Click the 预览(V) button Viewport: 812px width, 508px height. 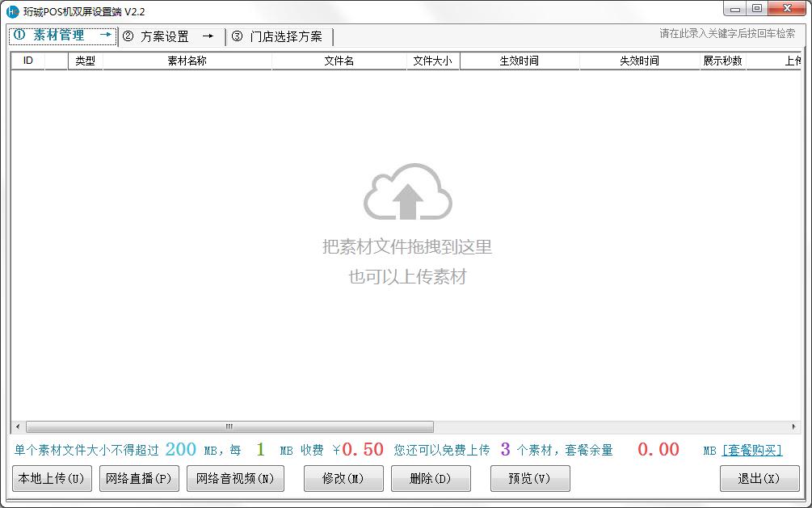[530, 478]
